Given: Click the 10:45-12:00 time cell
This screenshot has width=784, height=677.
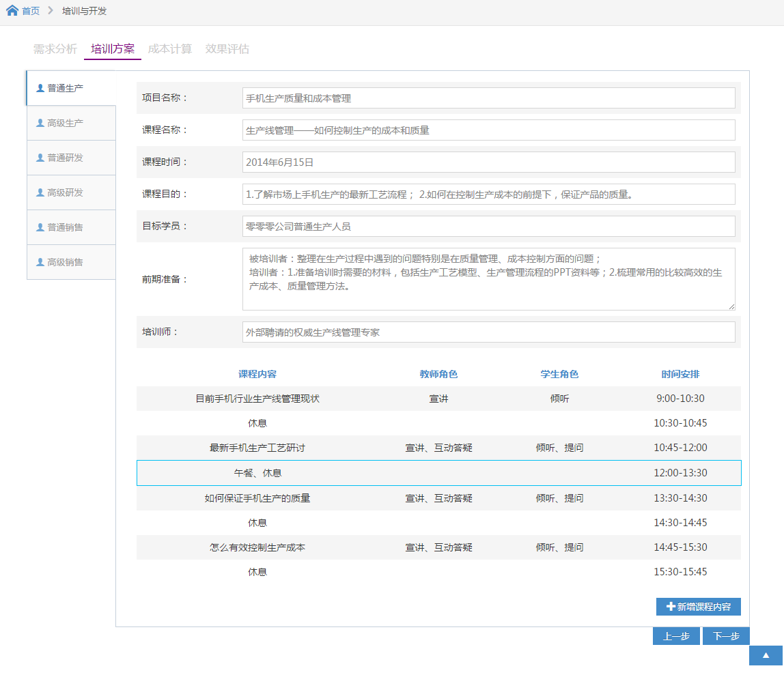Looking at the screenshot, I should (x=680, y=447).
